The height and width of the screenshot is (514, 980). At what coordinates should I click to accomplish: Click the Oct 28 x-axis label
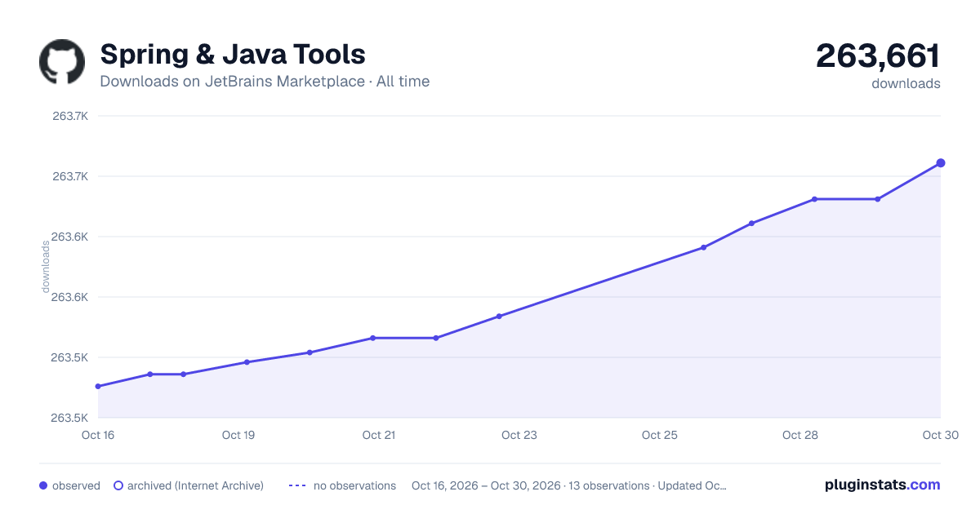click(x=800, y=435)
